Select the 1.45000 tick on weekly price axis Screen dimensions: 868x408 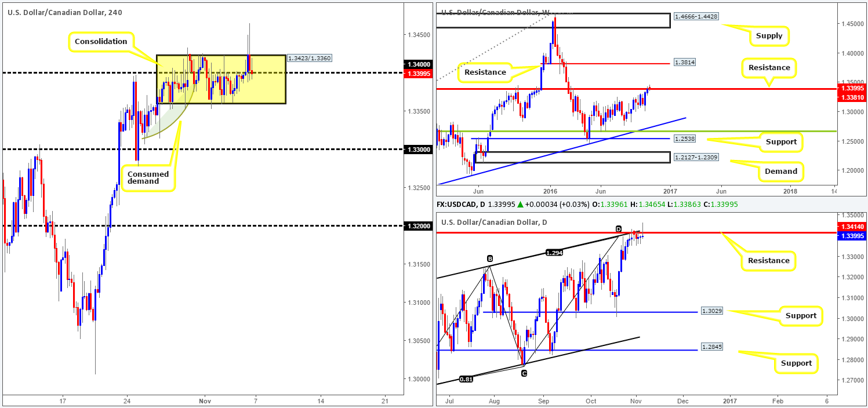point(852,24)
